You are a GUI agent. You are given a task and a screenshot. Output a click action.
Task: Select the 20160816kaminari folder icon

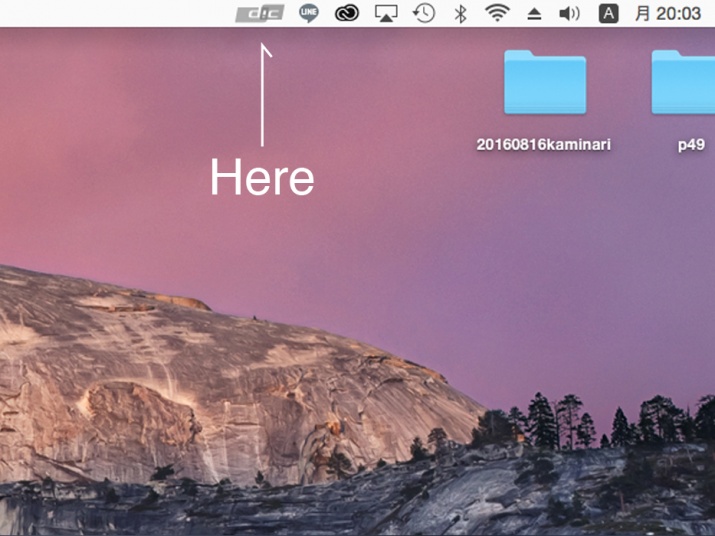click(x=544, y=82)
